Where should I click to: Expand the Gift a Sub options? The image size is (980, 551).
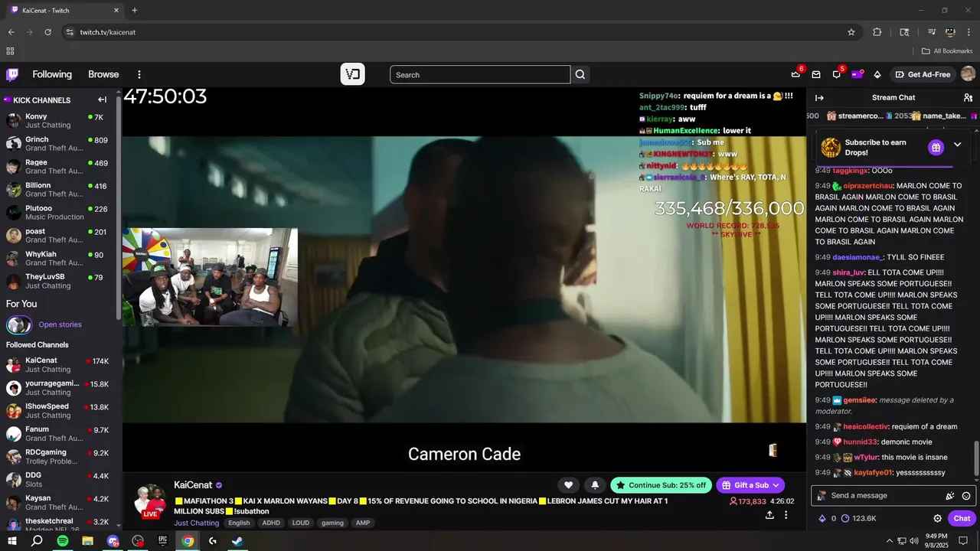coord(776,485)
